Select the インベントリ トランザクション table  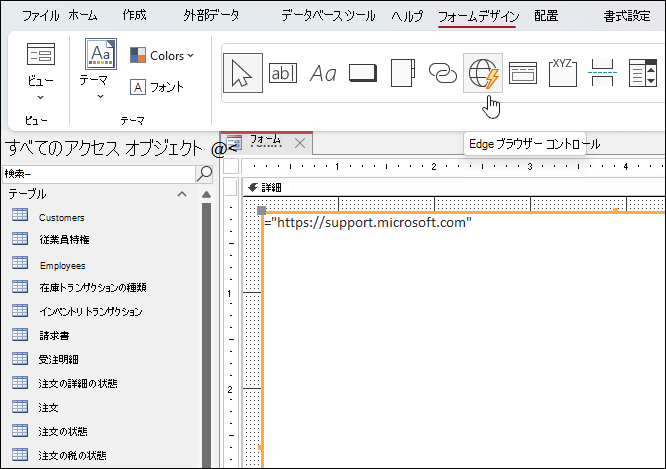tap(90, 311)
